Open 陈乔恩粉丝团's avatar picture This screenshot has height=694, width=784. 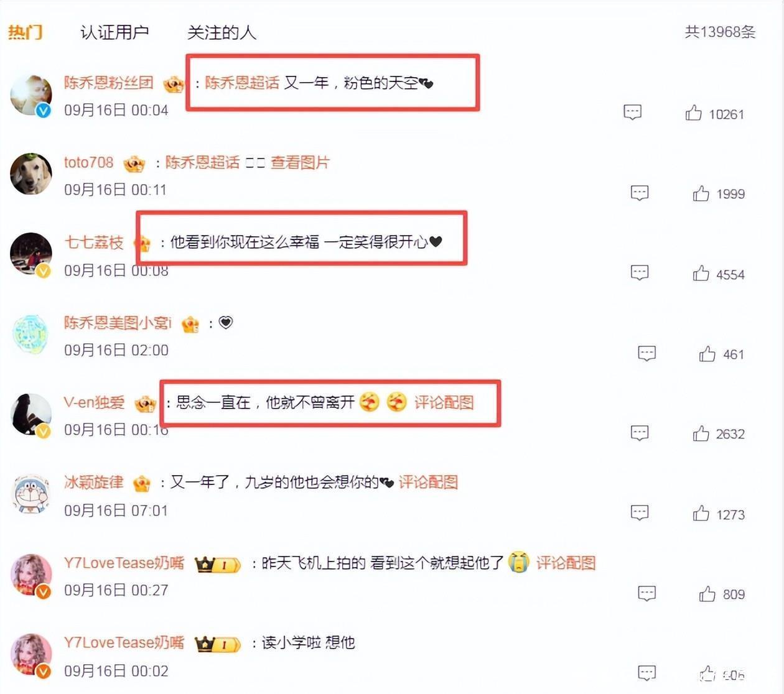click(x=31, y=95)
